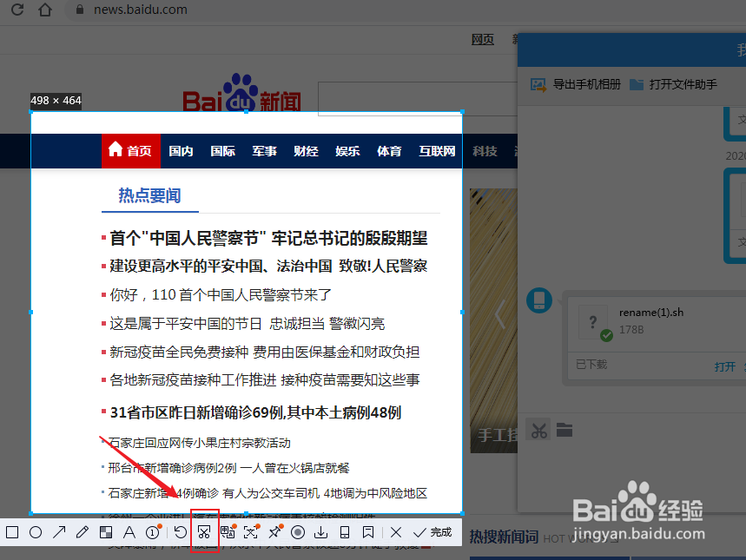
Task: Save the screenshot with download icon
Action: pos(321,532)
